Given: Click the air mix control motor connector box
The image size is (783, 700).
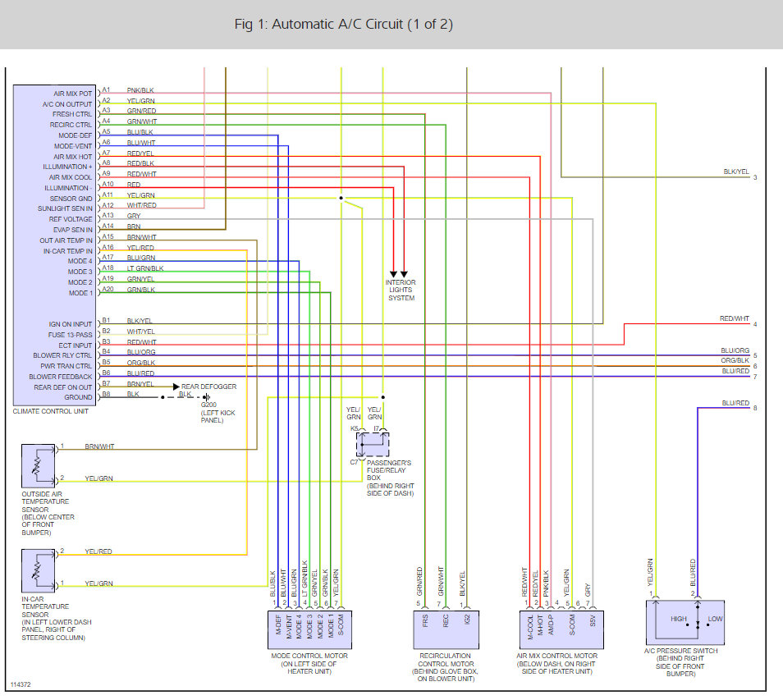Looking at the screenshot, I should point(561,629).
